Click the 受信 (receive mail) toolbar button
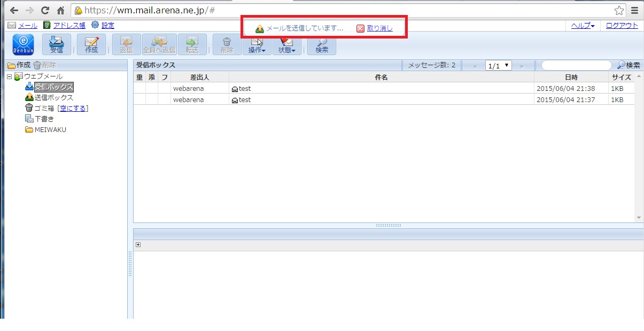The width and height of the screenshot is (644, 331). [x=56, y=44]
